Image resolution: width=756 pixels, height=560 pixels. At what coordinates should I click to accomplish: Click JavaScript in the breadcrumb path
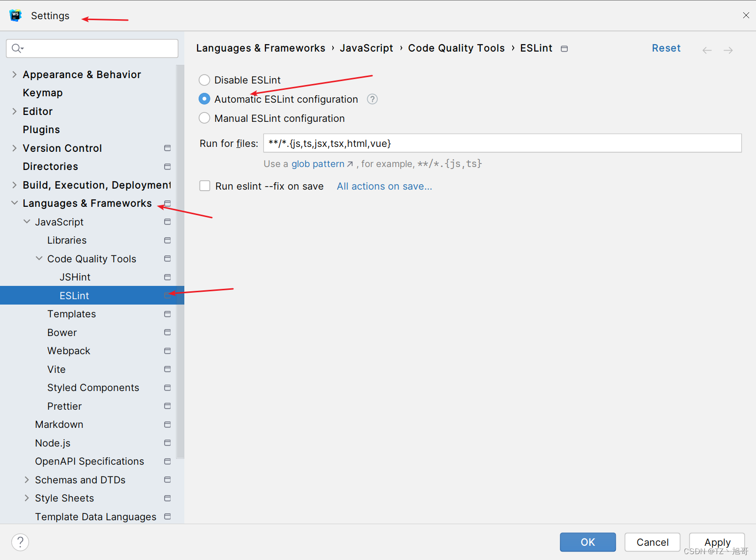point(366,48)
